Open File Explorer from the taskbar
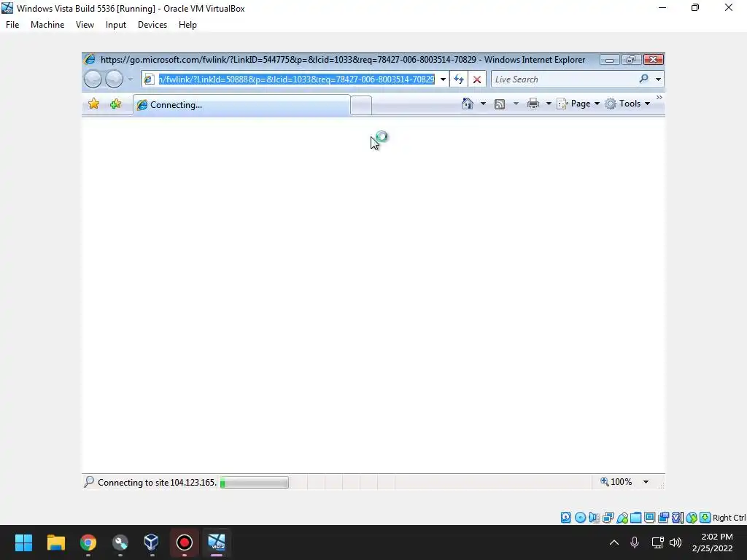This screenshot has height=560, width=747. pos(56,542)
